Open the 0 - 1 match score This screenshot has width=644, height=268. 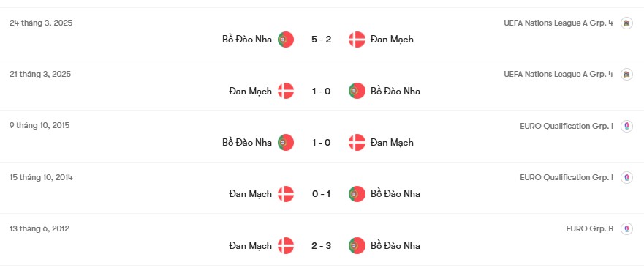point(321,194)
